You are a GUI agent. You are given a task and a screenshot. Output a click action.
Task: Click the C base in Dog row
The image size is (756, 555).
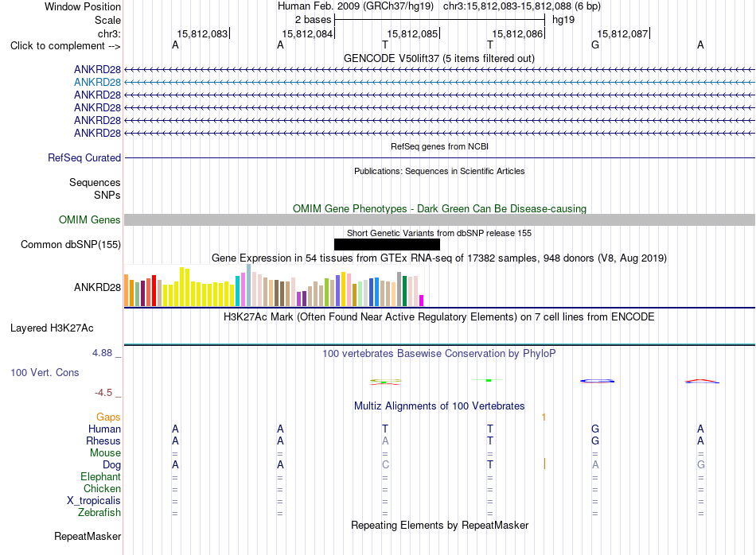pos(385,465)
